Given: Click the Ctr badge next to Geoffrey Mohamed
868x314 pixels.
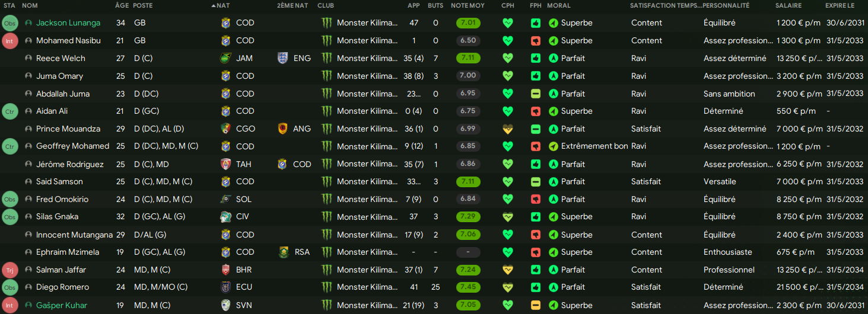Looking at the screenshot, I should click(x=10, y=146).
